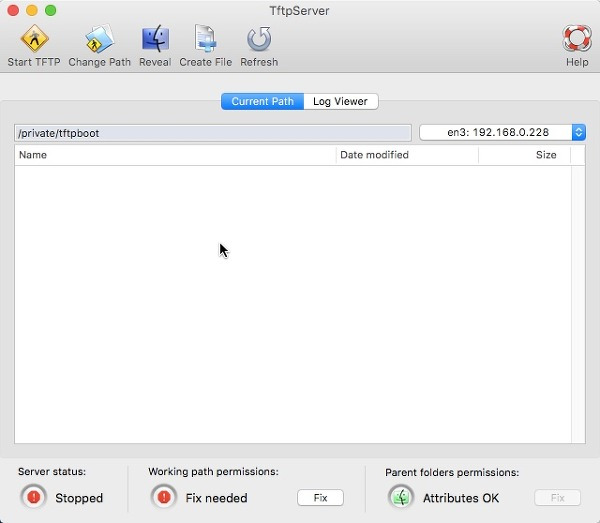This screenshot has height=523, width=600.
Task: Click the Parent folders permissions: label
Action: click(x=452, y=472)
